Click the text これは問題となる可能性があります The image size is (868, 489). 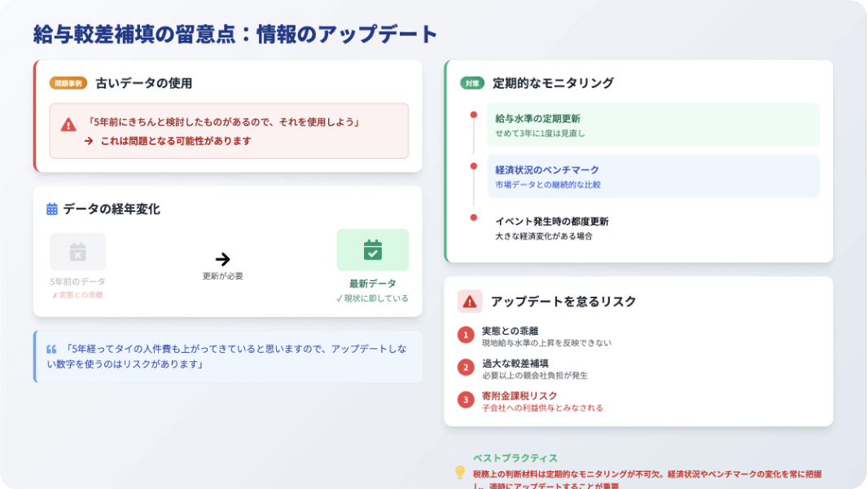tap(176, 141)
